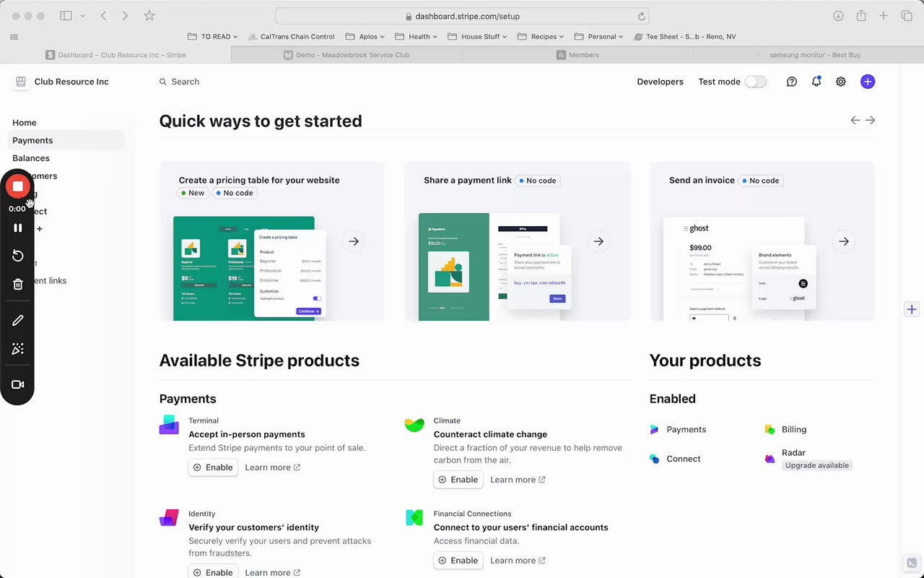Reload the page in Safari
Image resolution: width=924 pixels, height=578 pixels.
coord(641,16)
